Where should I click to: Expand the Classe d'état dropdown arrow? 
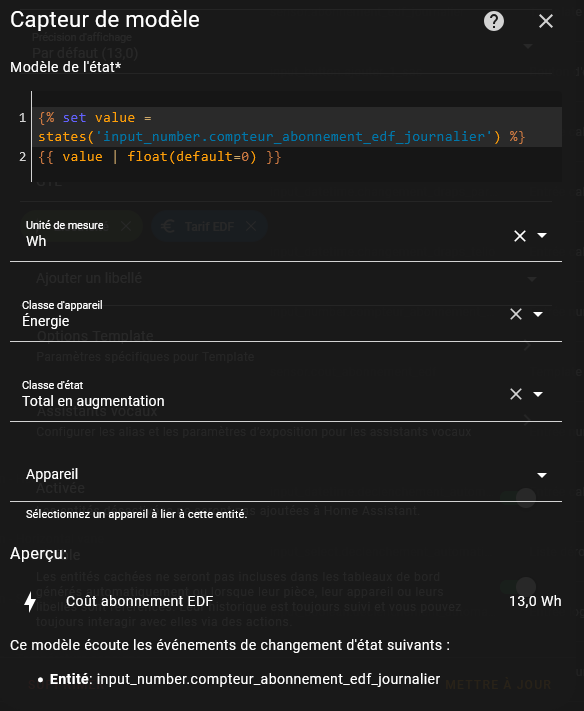point(538,394)
